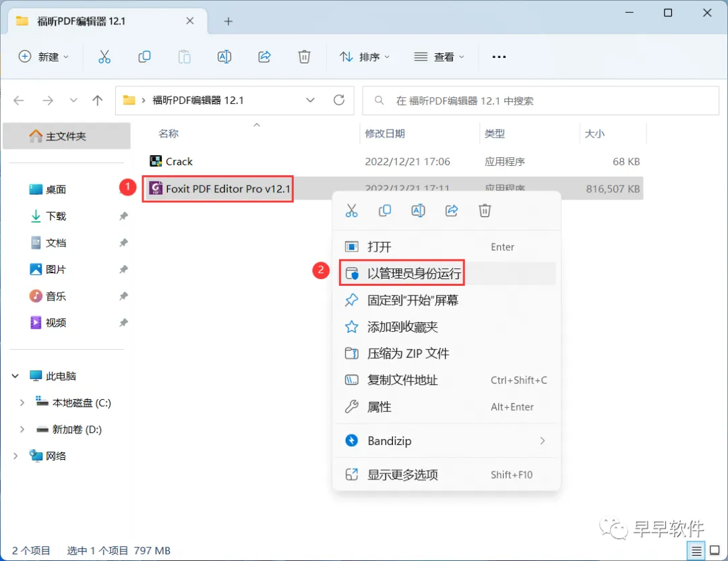Open 桌面 in the sidebar
The width and height of the screenshot is (728, 561).
(56, 189)
